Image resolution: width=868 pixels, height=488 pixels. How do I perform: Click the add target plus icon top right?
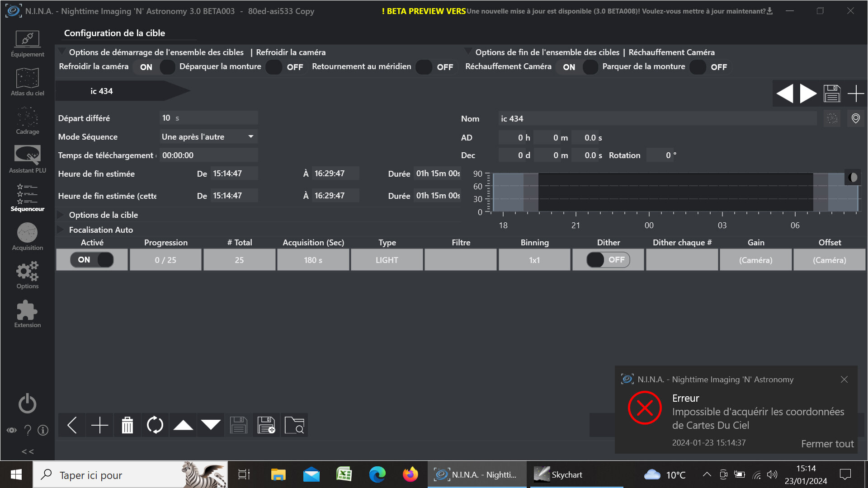(855, 94)
